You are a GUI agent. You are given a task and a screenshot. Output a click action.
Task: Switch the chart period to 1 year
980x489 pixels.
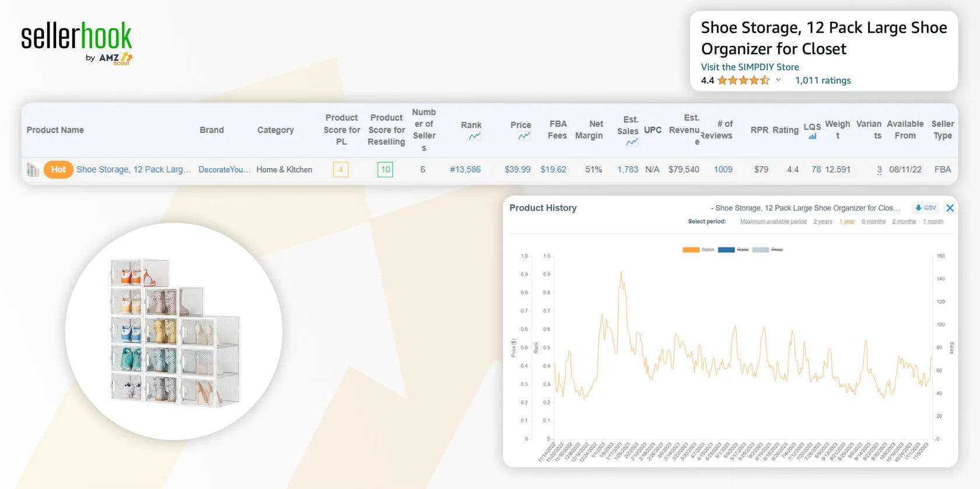click(847, 222)
